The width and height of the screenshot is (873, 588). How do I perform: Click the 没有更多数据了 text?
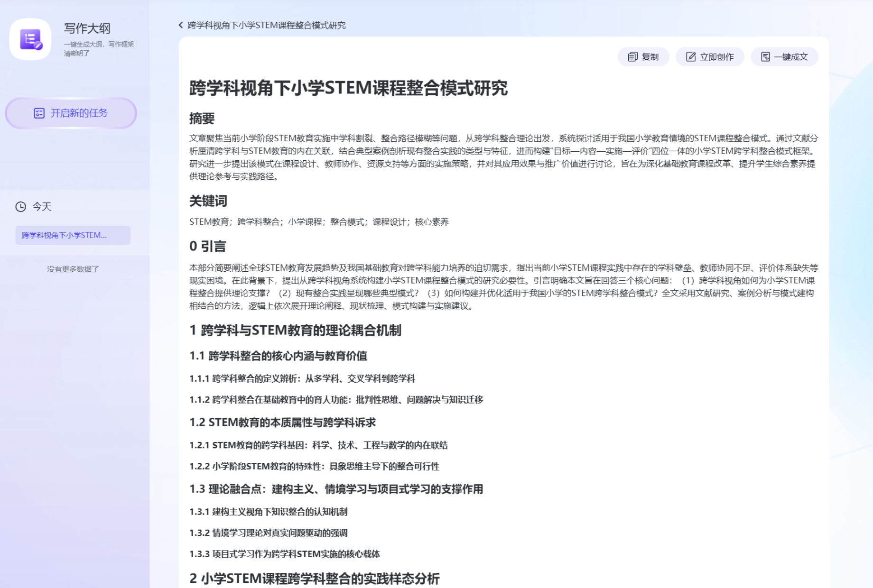73,269
